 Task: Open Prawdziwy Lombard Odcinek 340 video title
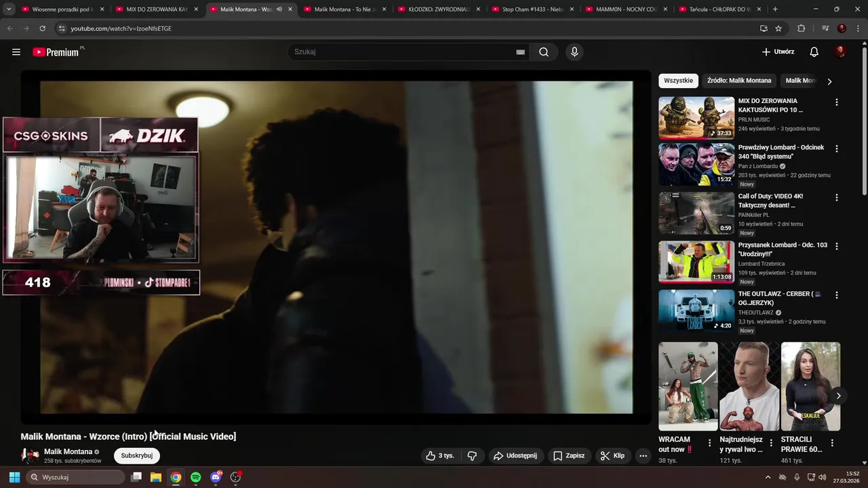pyautogui.click(x=781, y=152)
